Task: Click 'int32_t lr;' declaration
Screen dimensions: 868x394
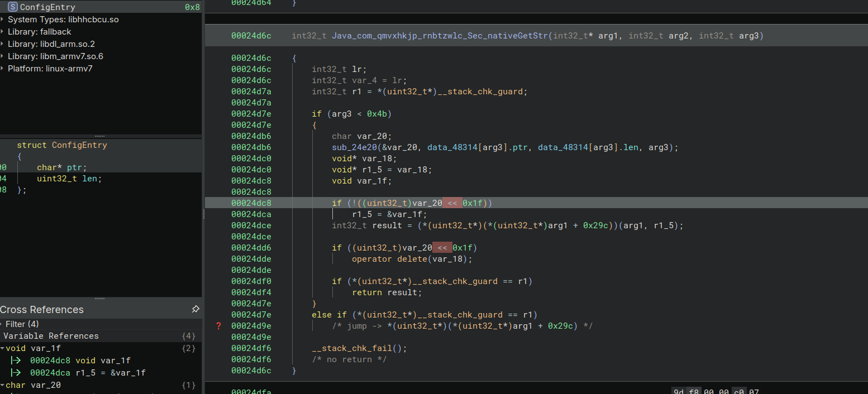Action: [339, 69]
